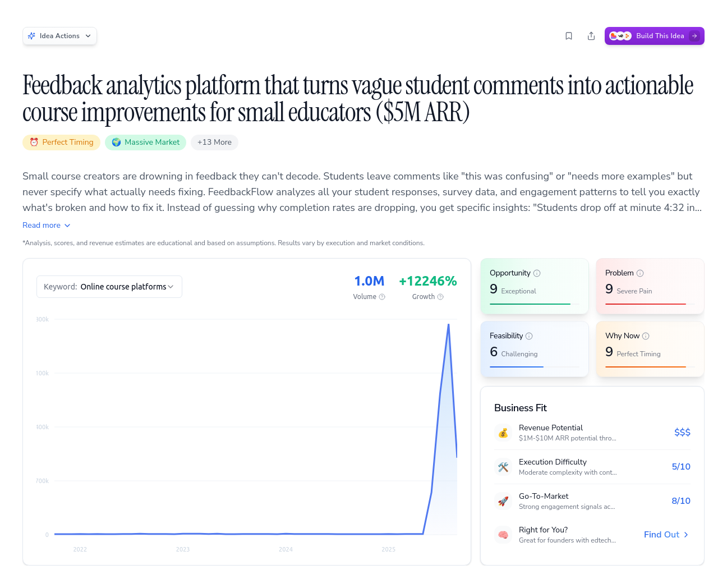Click the money bag icon beside Revenue Potential
Viewport: 727px width, 588px height.
click(x=503, y=433)
